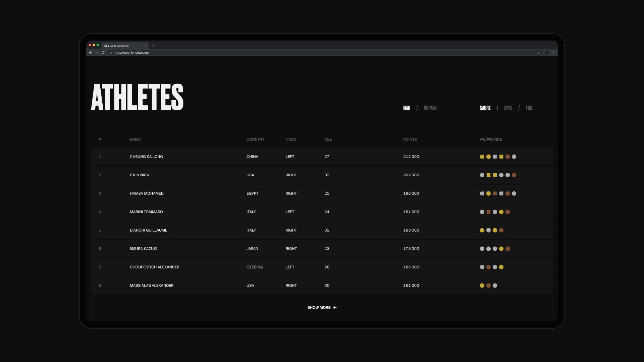Viewport: 644px width, 362px height.
Task: Open the browser profile avatar
Action: tap(547, 53)
